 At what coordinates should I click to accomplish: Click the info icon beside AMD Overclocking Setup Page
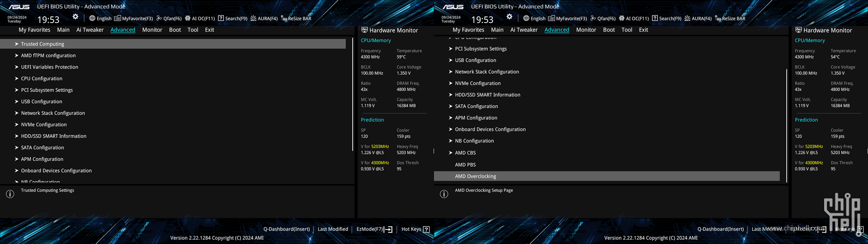coord(444,194)
